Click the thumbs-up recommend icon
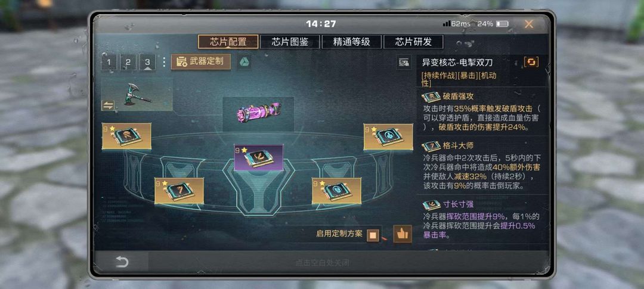Image resolution: width=644 pixels, height=289 pixels. tap(402, 234)
